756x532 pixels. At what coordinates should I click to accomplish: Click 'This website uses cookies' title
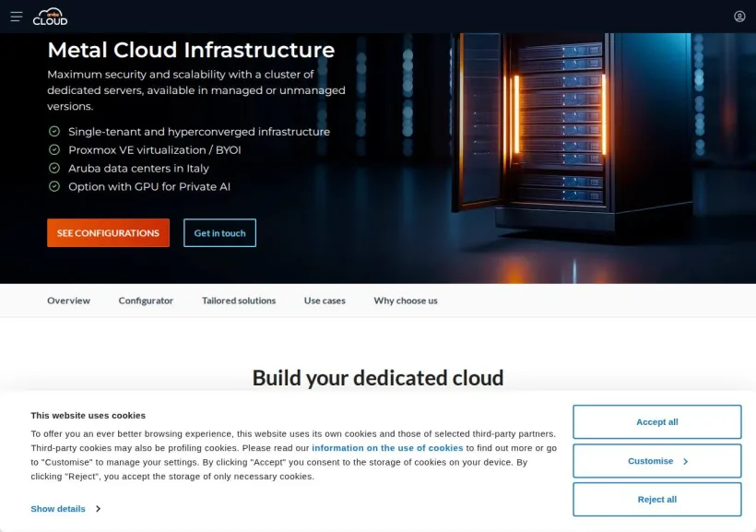coord(89,416)
